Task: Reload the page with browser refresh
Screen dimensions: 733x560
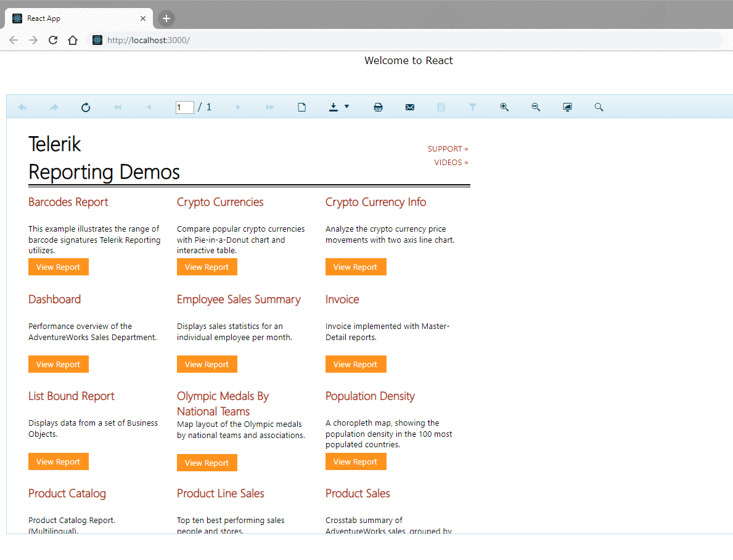Action: coord(53,40)
